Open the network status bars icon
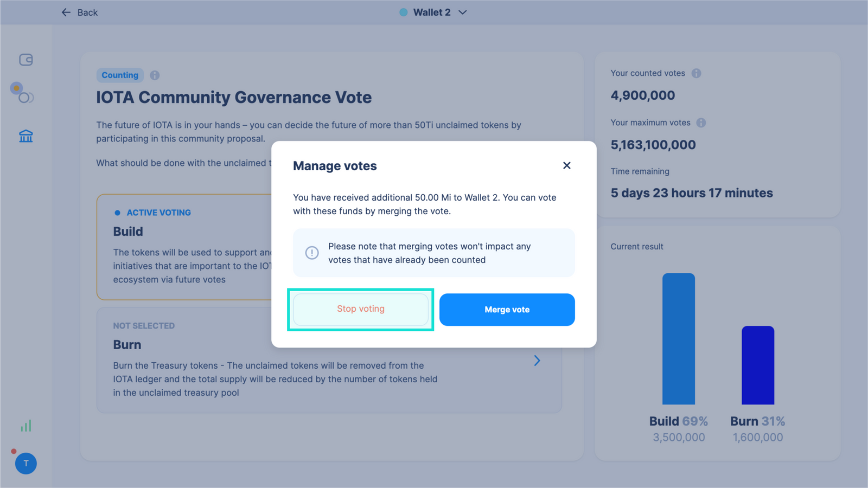This screenshot has width=868, height=488. pos(26,426)
